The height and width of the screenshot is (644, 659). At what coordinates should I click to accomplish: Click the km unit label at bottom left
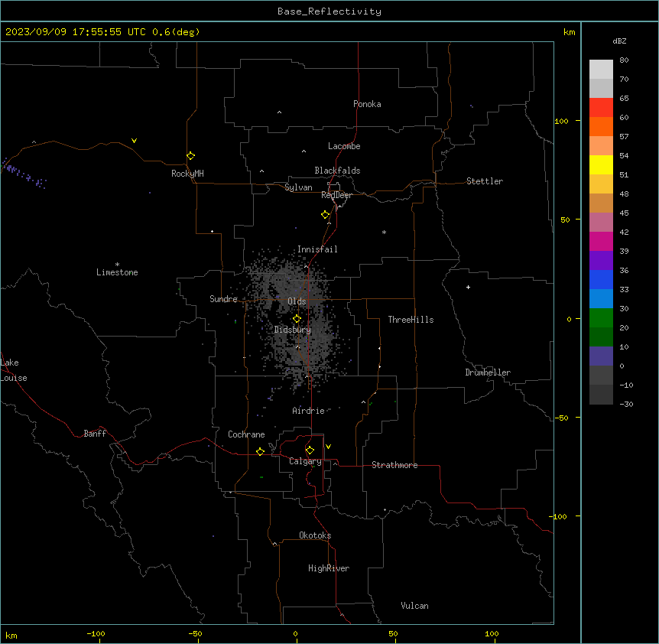(11, 635)
